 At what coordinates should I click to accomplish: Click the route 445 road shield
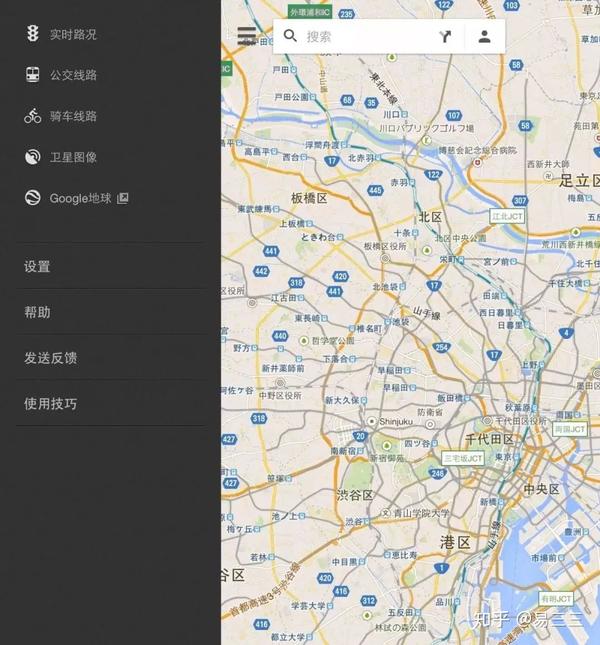pos(375,190)
